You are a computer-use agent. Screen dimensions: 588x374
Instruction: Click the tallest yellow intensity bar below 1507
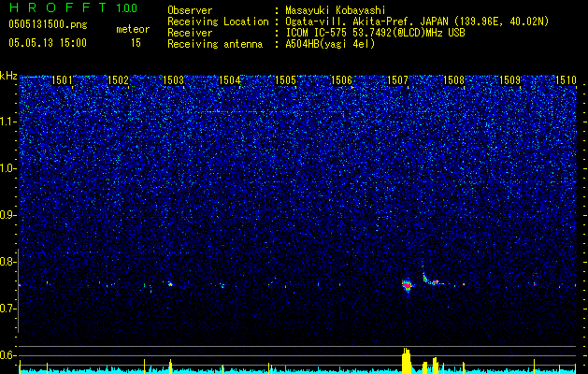pos(406,361)
